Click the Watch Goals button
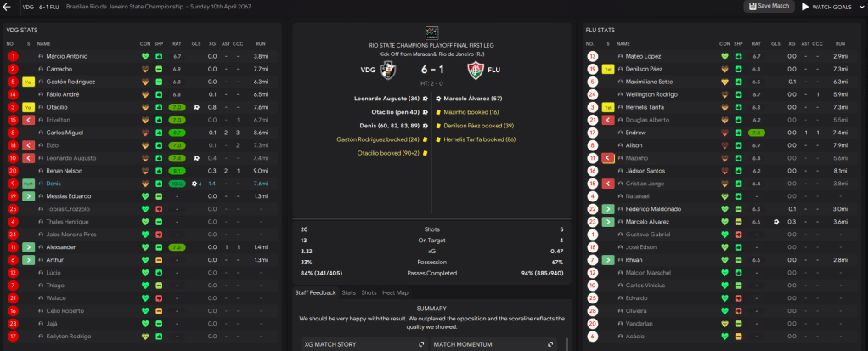The width and height of the screenshot is (868, 351). coord(825,7)
